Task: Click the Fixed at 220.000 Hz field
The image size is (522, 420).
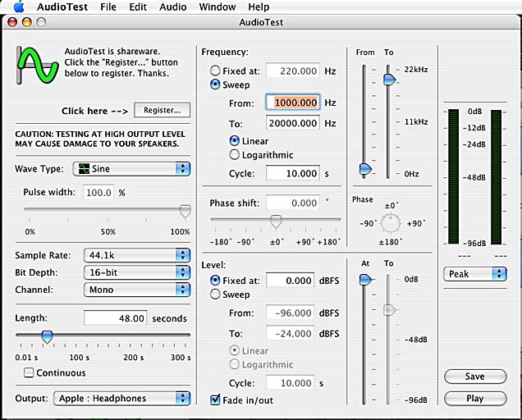Action: pos(293,71)
